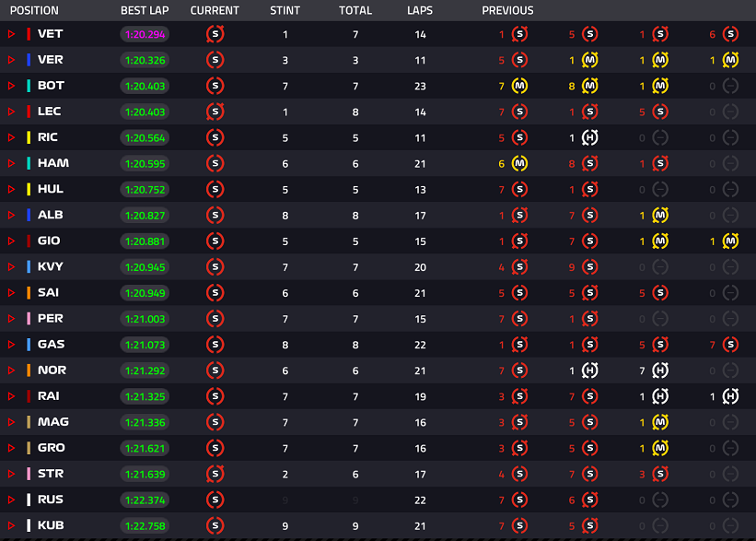
Task: Click the last hard tyre icon in RAI's row
Action: point(730,396)
